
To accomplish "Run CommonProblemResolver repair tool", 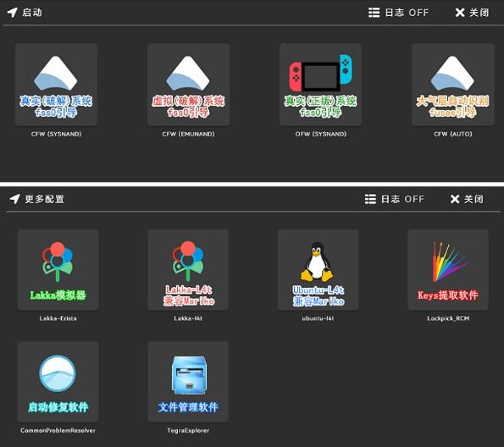I will click(58, 382).
